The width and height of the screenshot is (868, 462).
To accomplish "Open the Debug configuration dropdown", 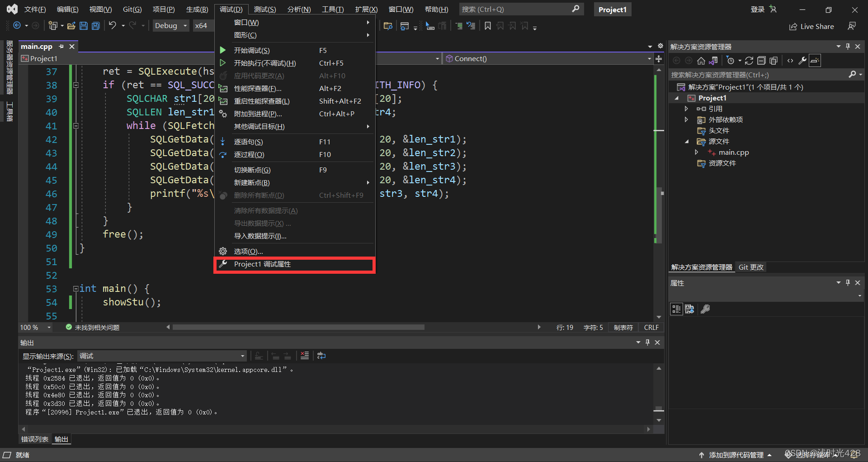I will coord(171,26).
